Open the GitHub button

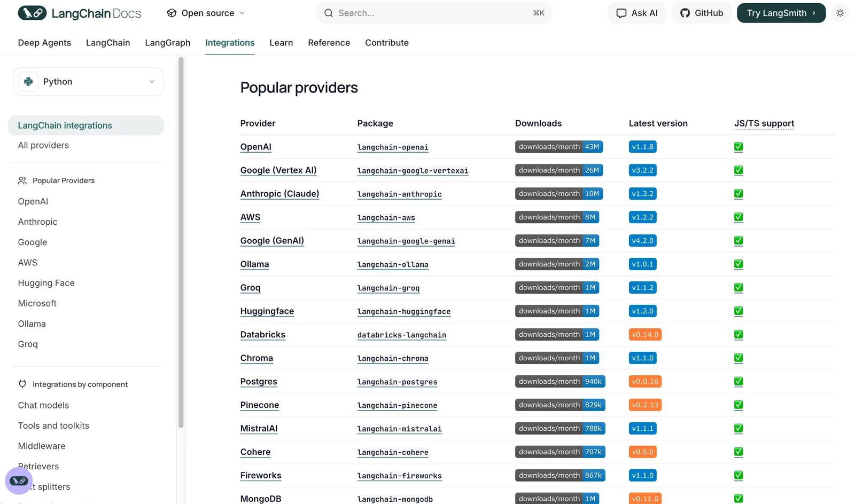702,13
